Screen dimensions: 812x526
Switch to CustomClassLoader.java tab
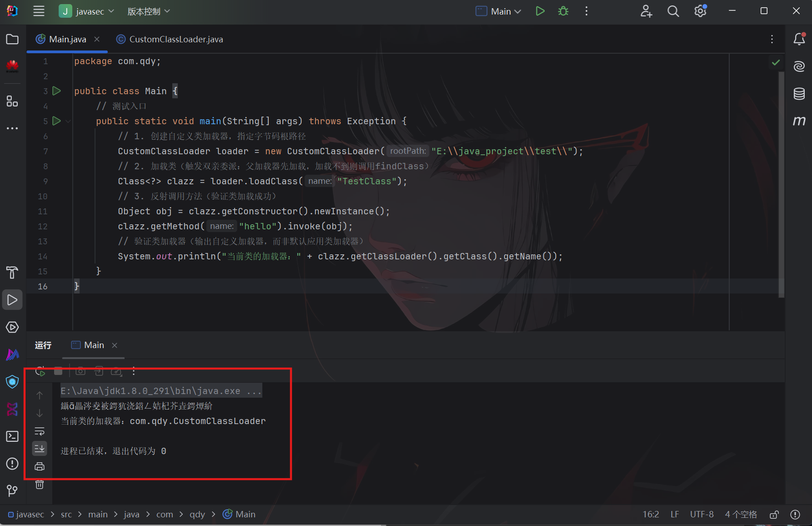click(x=170, y=39)
